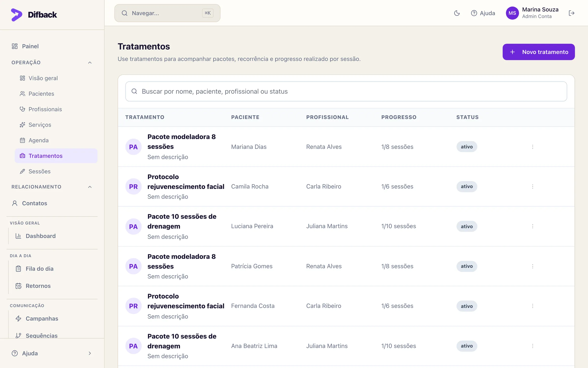This screenshot has width=588, height=368.
Task: Click ativo badge for Camila Rocha
Action: point(467,186)
